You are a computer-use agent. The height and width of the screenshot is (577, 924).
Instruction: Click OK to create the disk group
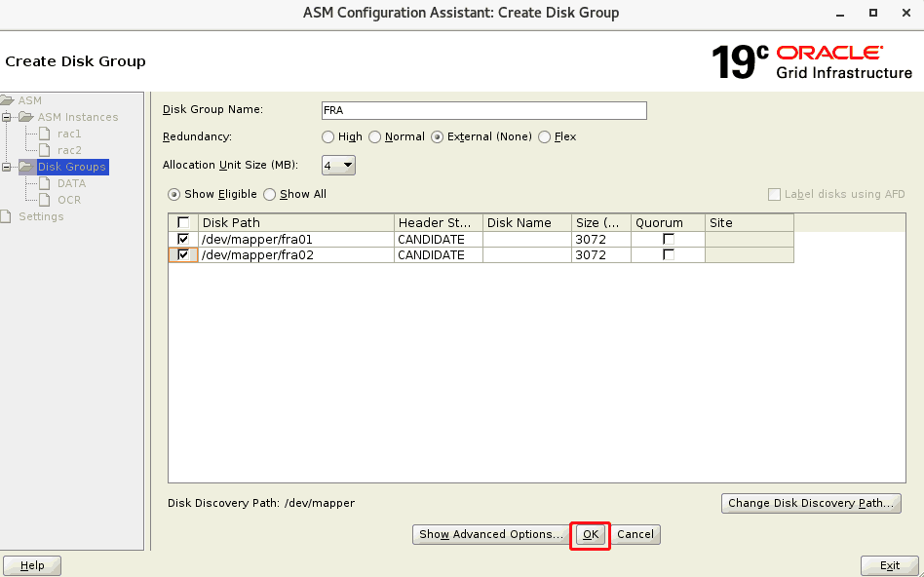pos(591,534)
